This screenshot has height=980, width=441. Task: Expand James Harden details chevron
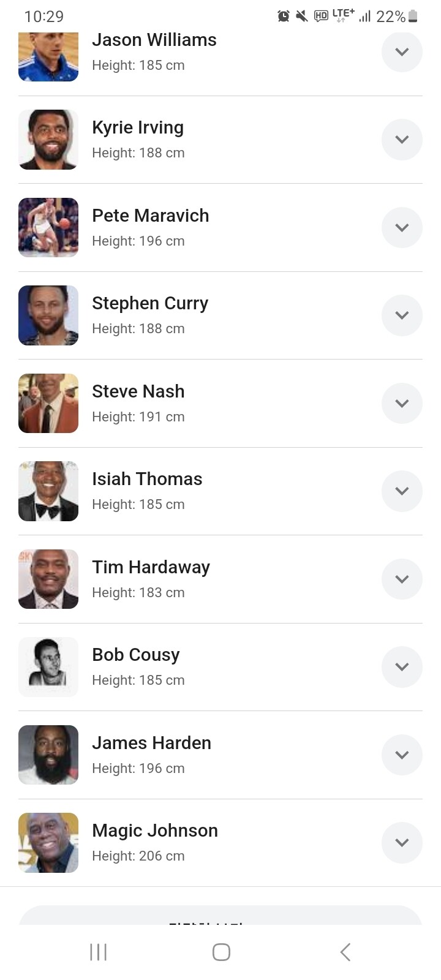[402, 755]
